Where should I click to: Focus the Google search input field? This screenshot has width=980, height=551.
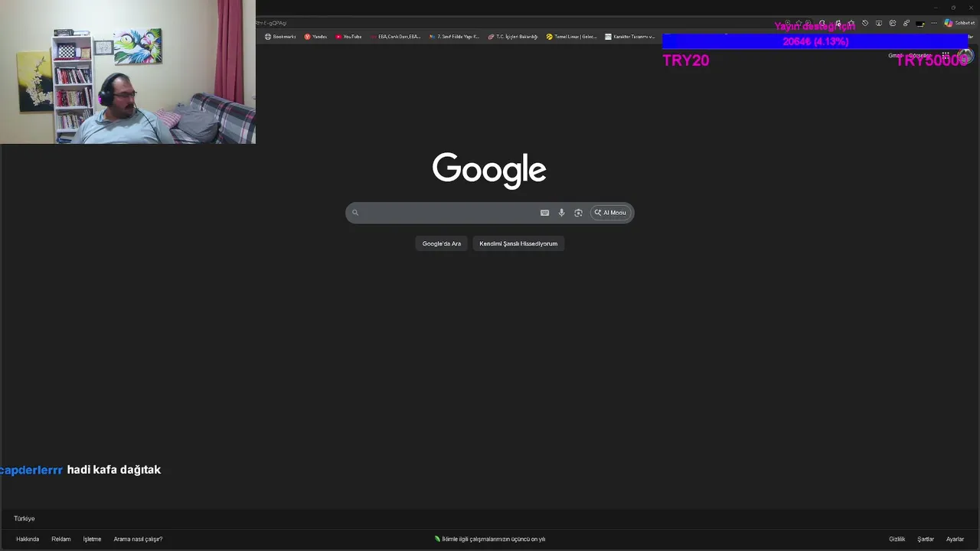point(449,213)
